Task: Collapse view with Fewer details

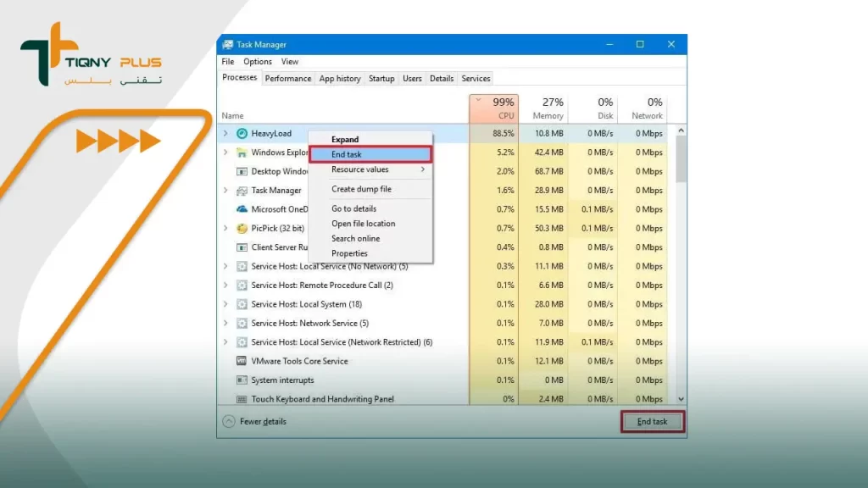Action: coord(254,422)
